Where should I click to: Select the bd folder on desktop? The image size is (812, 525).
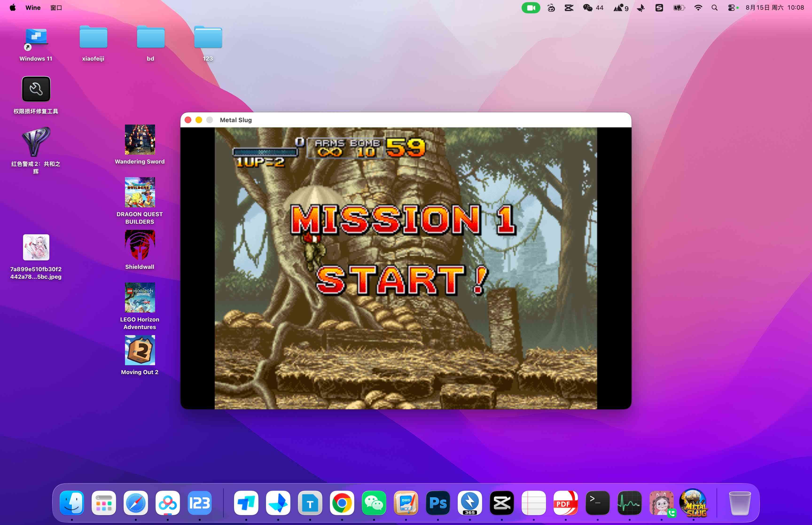151,37
